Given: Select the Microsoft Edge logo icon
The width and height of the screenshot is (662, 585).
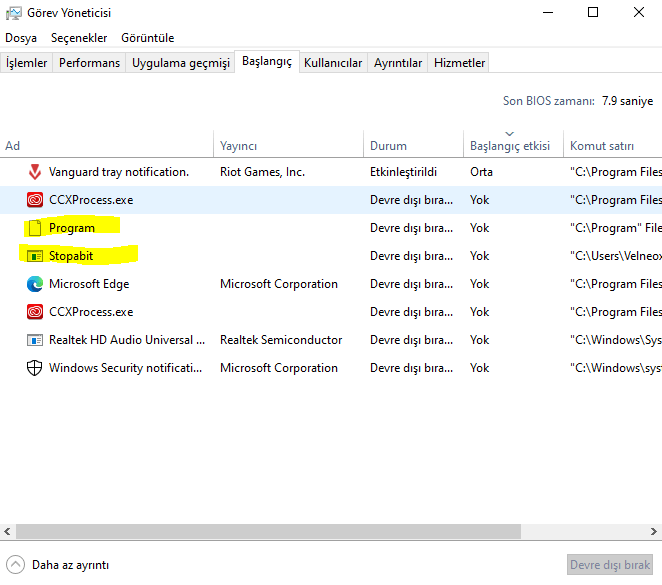Looking at the screenshot, I should pyautogui.click(x=35, y=284).
